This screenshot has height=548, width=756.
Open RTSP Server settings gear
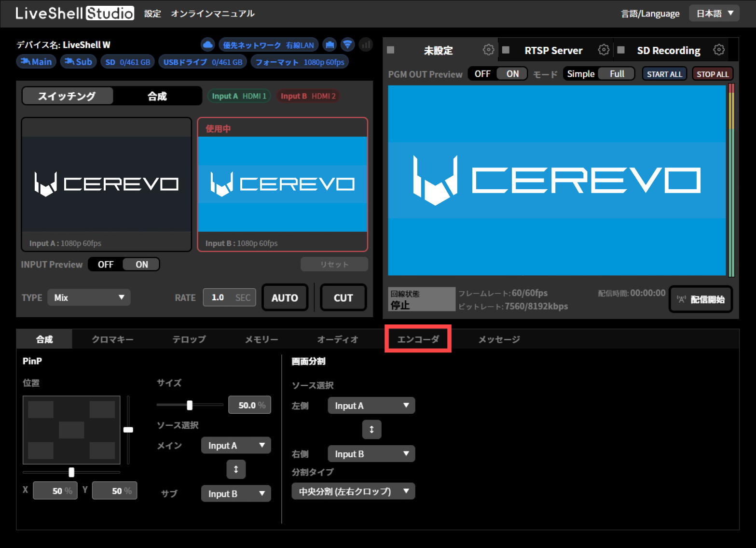(604, 49)
